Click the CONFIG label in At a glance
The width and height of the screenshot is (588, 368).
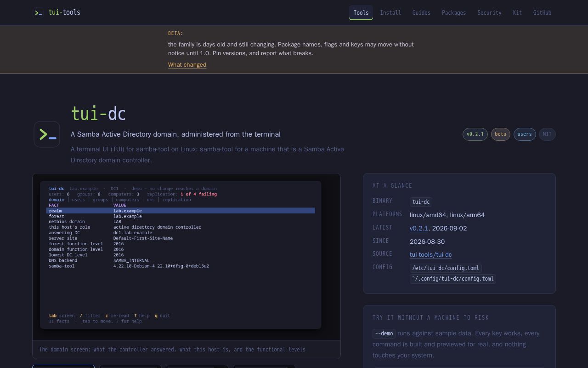(382, 267)
